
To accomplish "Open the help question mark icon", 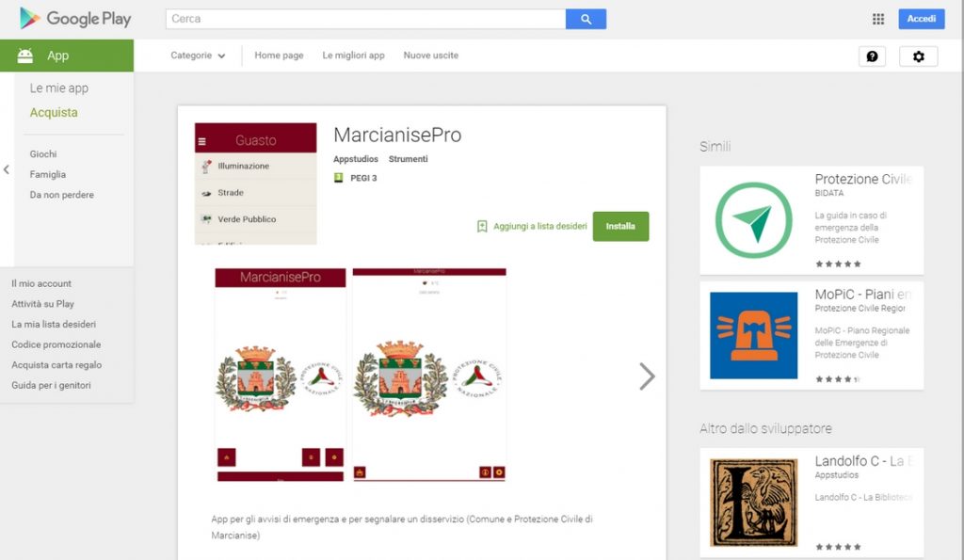I will click(872, 56).
